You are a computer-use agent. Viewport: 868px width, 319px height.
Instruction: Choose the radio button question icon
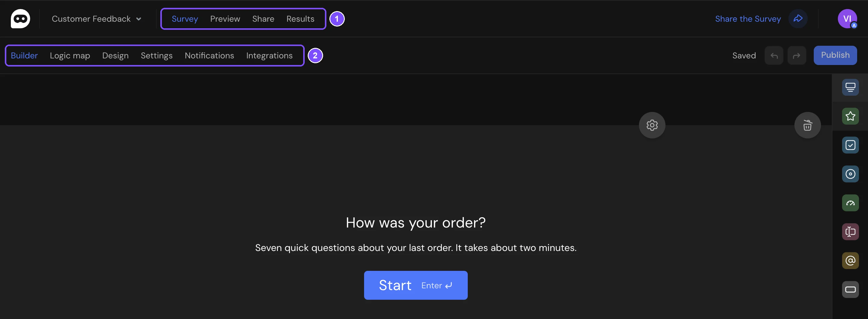850,174
